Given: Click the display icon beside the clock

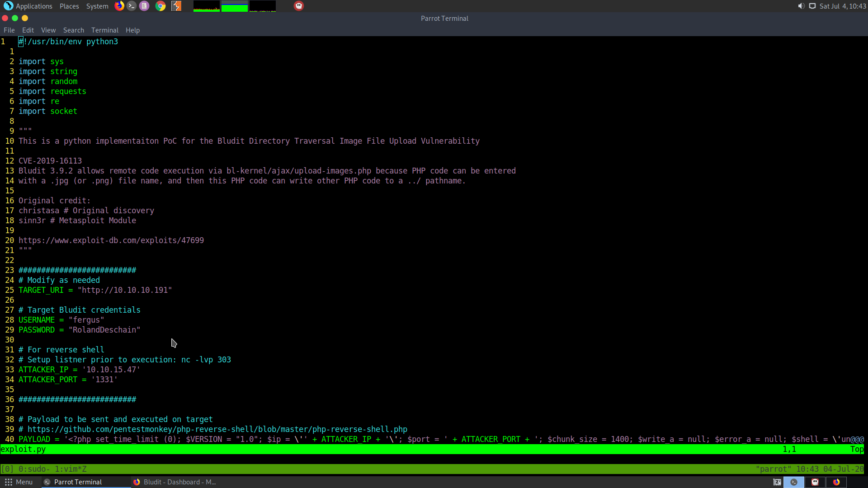Looking at the screenshot, I should pos(812,6).
